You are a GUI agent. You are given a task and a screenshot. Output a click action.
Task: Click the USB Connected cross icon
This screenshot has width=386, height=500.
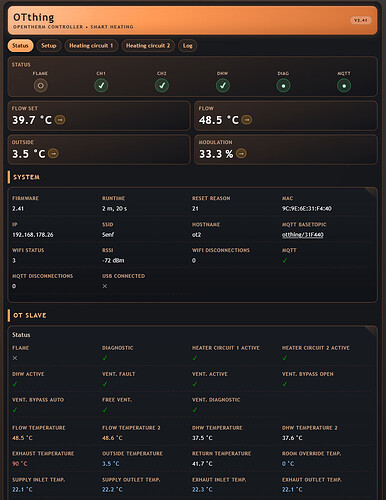click(105, 286)
